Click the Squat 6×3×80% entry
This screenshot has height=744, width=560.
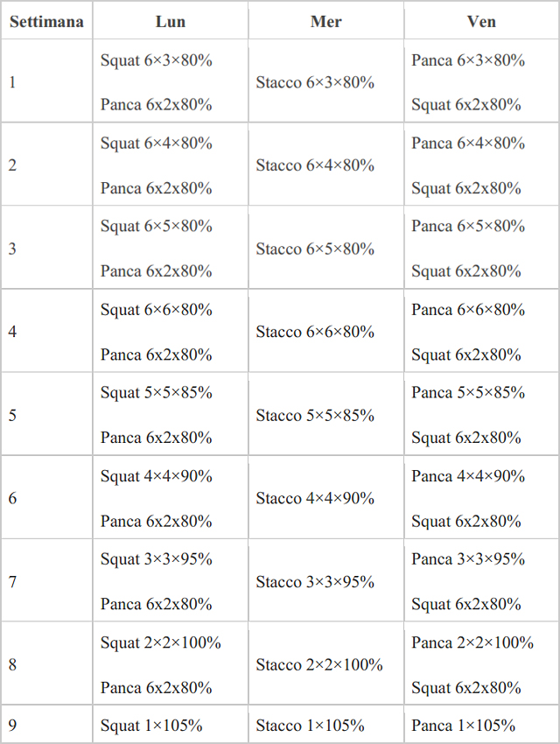click(x=156, y=60)
